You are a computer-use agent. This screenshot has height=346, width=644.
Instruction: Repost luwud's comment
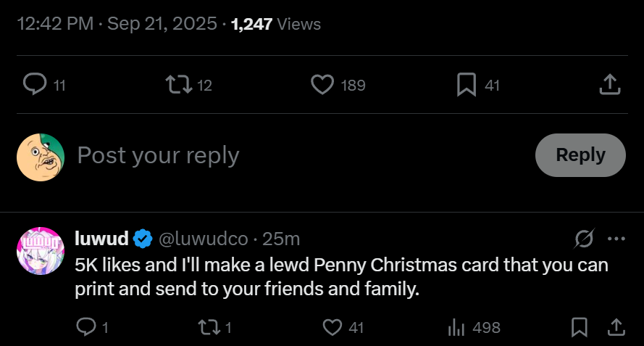coord(209,328)
